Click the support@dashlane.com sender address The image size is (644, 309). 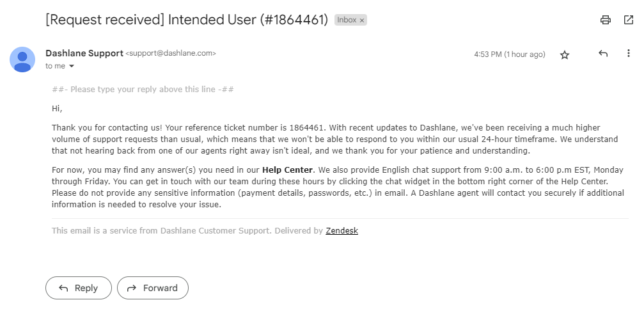(171, 54)
